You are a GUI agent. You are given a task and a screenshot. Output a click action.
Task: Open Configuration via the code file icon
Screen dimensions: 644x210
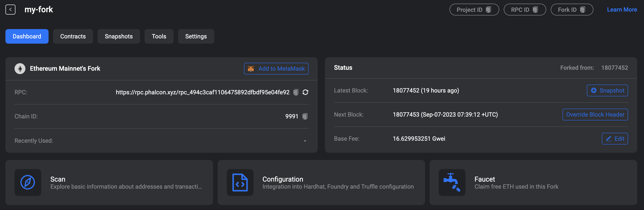coord(240,182)
